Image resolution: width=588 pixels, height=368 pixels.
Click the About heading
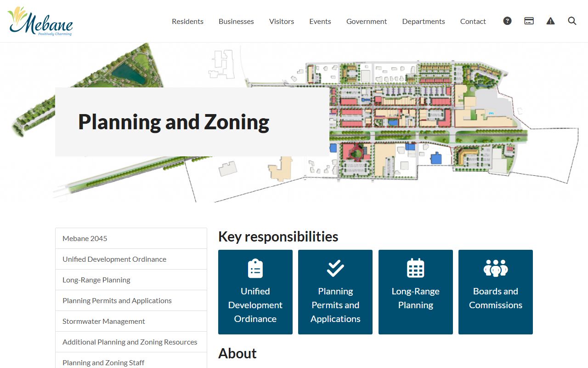coord(237,353)
